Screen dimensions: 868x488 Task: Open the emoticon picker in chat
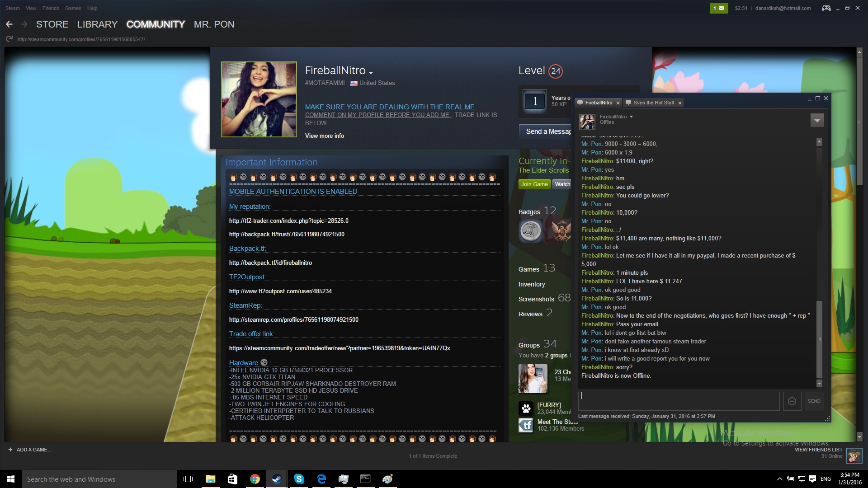click(x=792, y=401)
